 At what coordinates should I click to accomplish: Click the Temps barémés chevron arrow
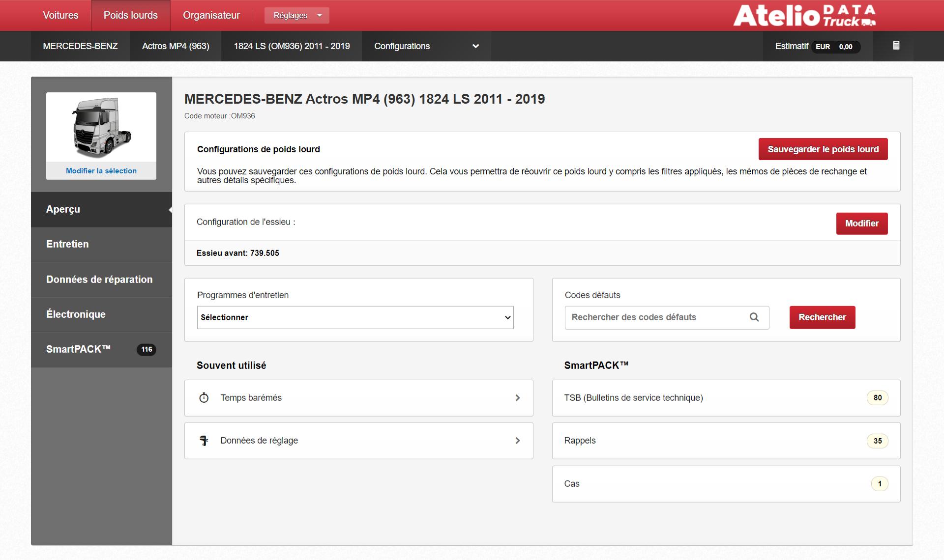tap(517, 398)
